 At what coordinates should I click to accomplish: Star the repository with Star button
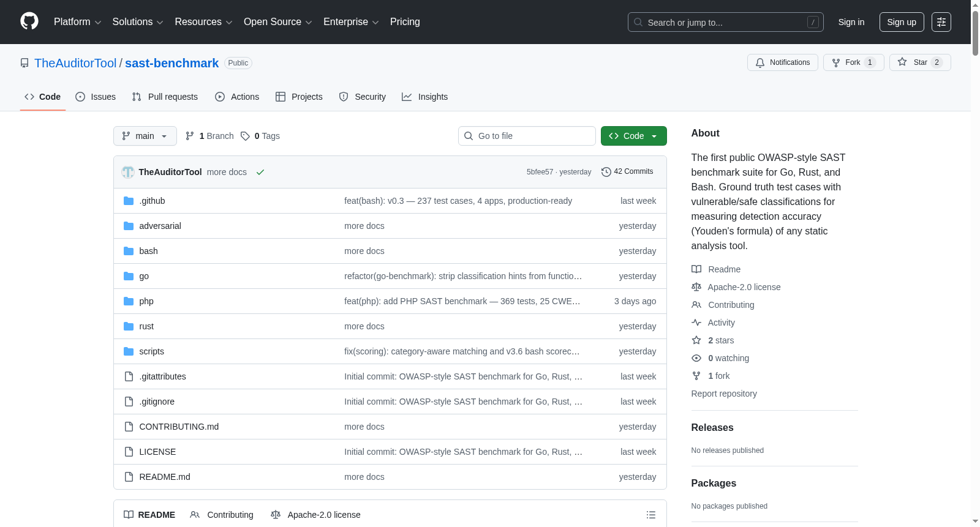920,62
